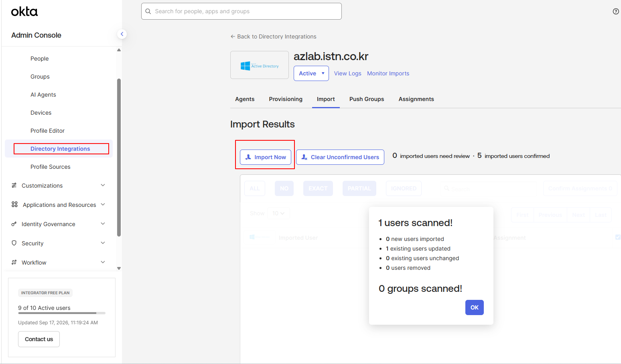
Task: Click the Applications and Resources icon
Action: point(14,204)
